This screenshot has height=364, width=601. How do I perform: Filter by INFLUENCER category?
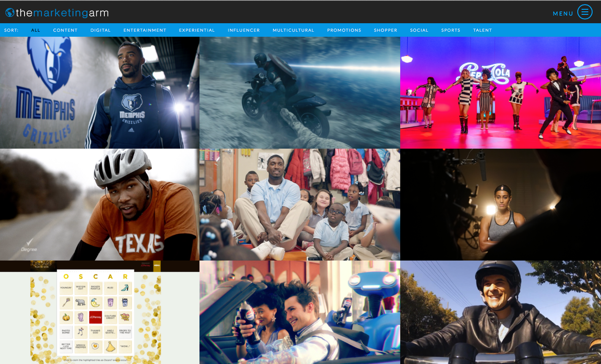click(244, 30)
